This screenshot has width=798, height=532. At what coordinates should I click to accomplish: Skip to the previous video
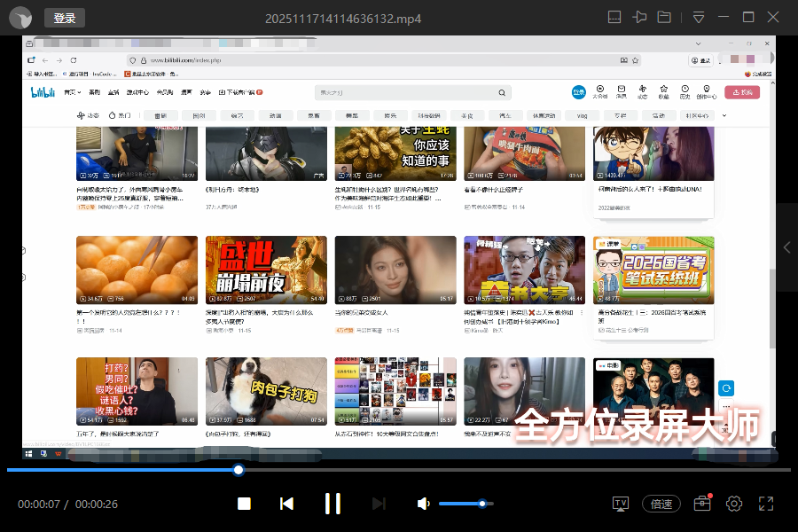tap(286, 504)
